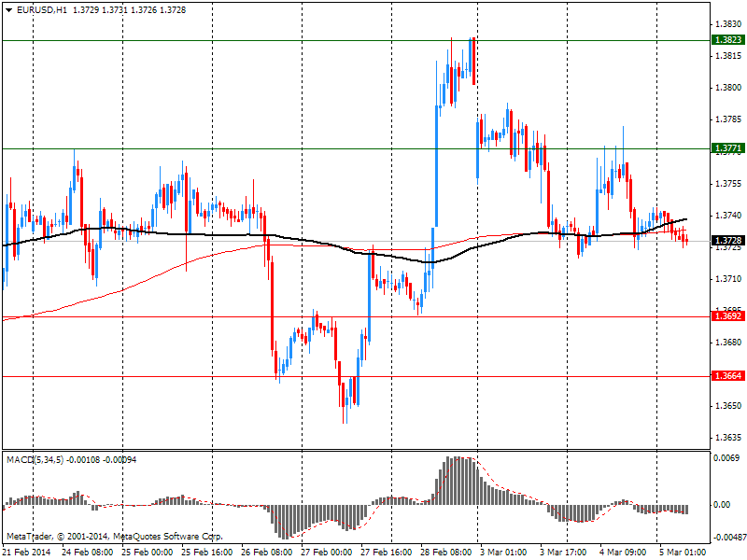Screen dimensions: 747x560
Task: Click the 26 Feb 08:00 time axis label
Action: point(267,552)
